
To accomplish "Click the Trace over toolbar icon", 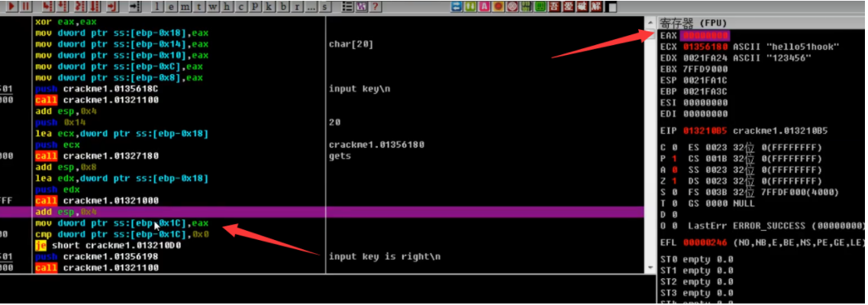I will tap(94, 7).
